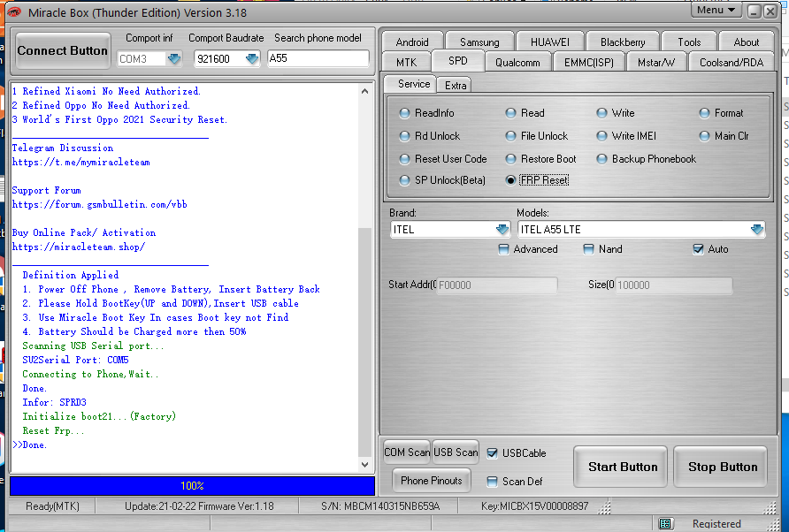
Task: Choose Rd Unlock radio button
Action: (404, 136)
